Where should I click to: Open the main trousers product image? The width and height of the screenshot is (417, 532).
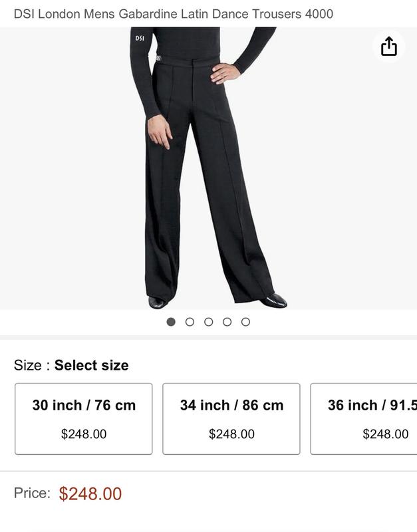click(208, 168)
